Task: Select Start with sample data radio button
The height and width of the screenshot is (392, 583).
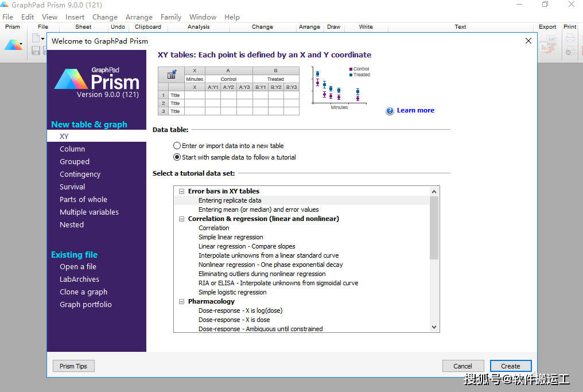Action: click(177, 157)
